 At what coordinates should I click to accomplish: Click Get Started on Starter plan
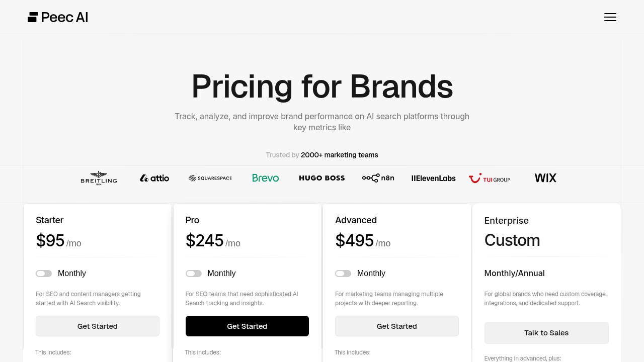[98, 326]
